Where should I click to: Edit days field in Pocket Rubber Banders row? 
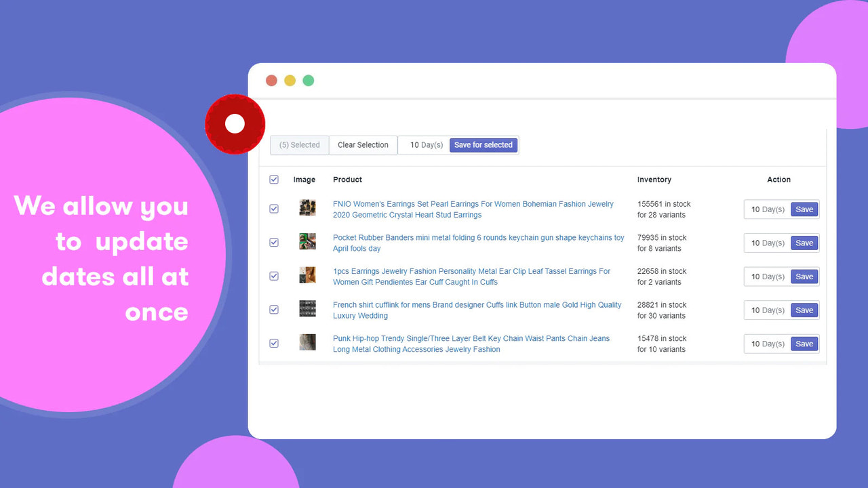click(x=768, y=243)
